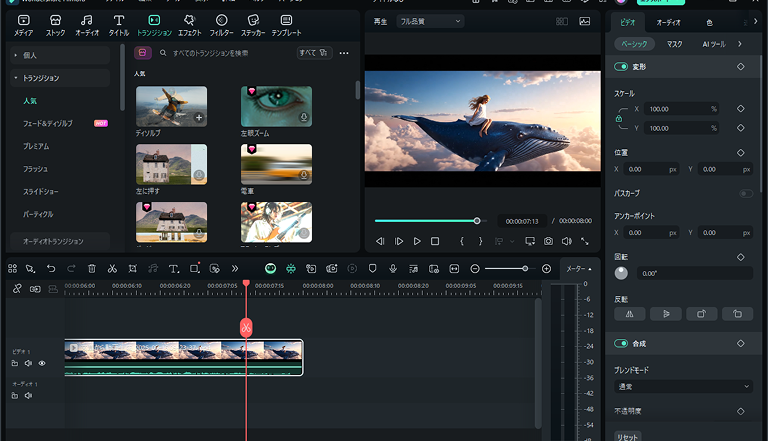Show more property sub-tabs arrow after AIツール
This screenshot has width=768, height=441.
(x=740, y=44)
